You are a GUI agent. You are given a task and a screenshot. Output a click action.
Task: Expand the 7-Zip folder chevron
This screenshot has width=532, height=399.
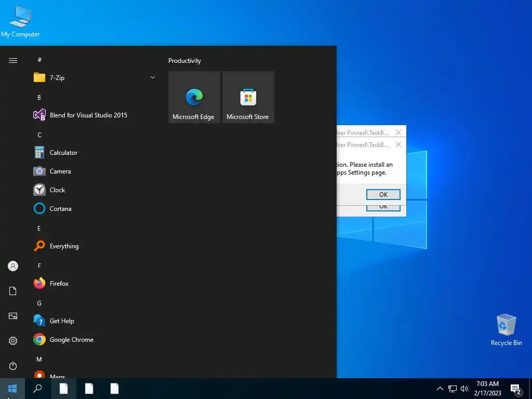point(153,78)
